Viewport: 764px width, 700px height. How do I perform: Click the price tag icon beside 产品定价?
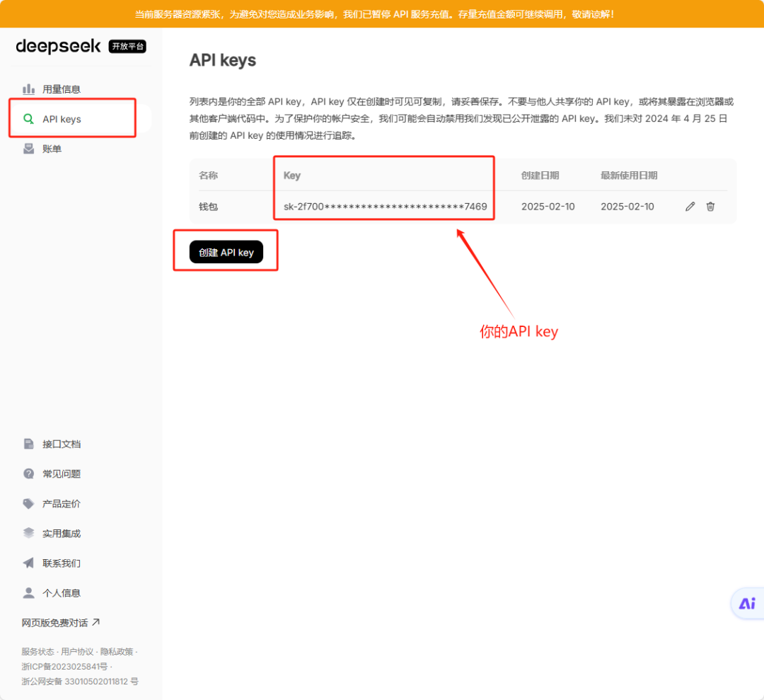(x=29, y=503)
